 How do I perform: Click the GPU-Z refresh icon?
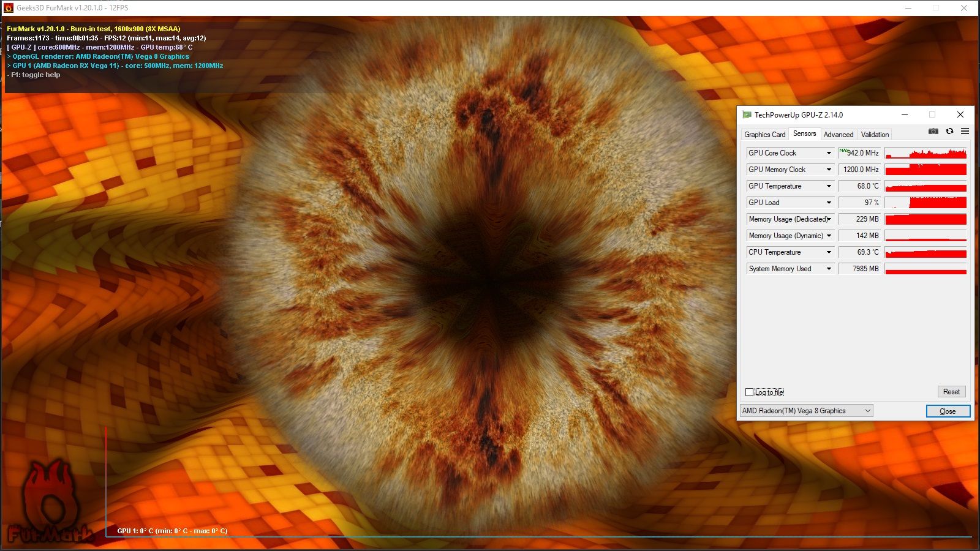click(x=949, y=131)
